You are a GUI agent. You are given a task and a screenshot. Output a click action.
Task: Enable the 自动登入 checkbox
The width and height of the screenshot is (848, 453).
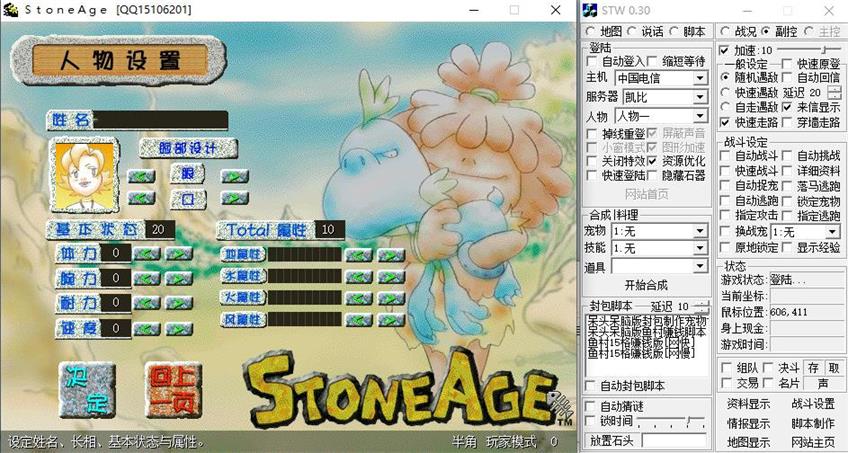(x=593, y=62)
